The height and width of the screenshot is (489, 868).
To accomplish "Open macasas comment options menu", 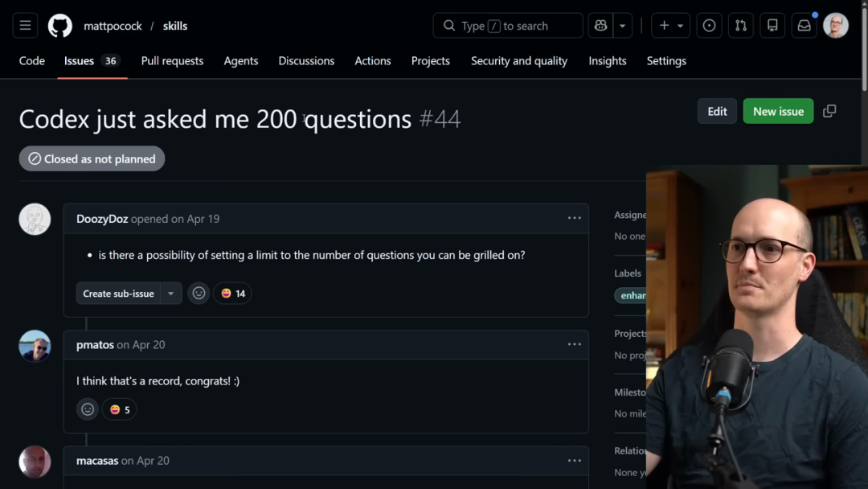I will [574, 461].
